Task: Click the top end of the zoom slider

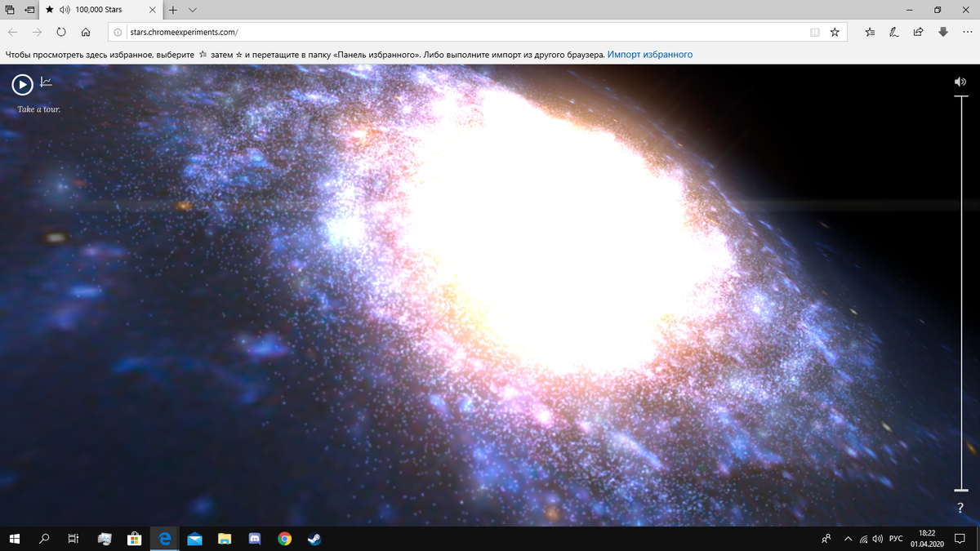Action: pyautogui.click(x=960, y=96)
